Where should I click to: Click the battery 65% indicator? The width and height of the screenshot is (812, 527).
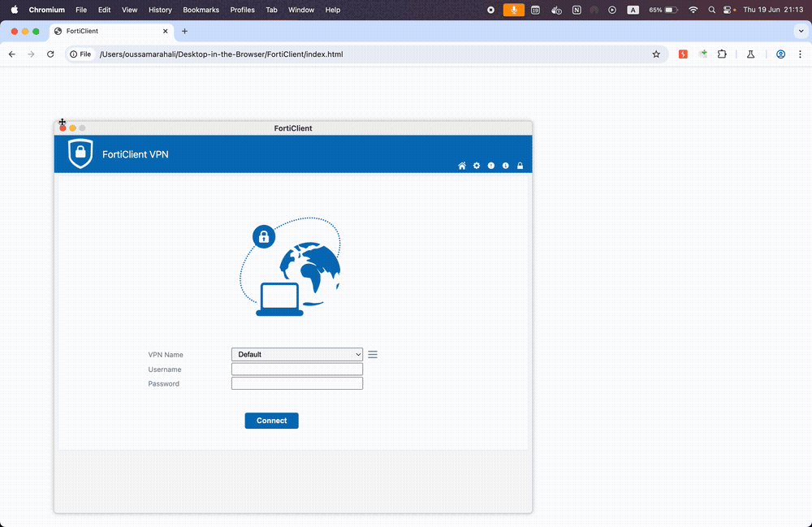pos(663,10)
